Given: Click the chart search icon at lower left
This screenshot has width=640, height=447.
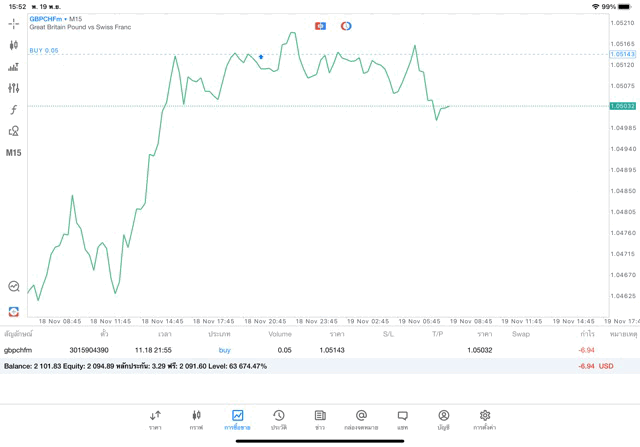Looking at the screenshot, I should coord(14,287).
